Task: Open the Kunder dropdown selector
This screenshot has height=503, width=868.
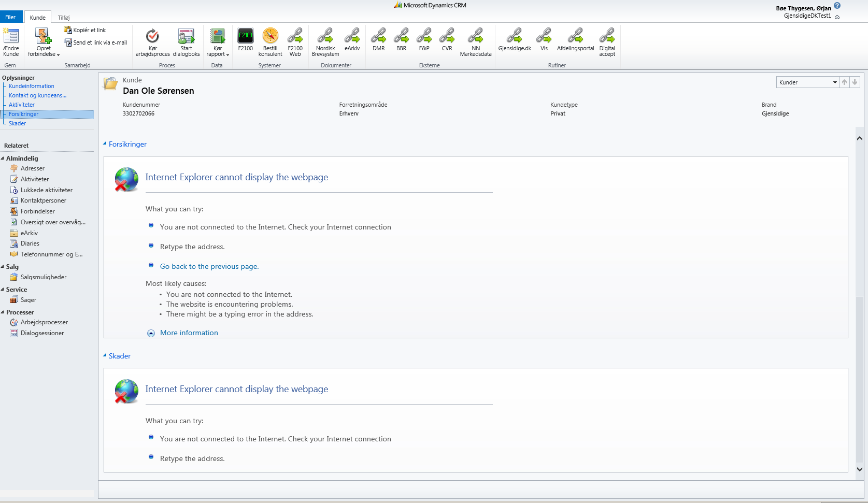Action: click(807, 82)
